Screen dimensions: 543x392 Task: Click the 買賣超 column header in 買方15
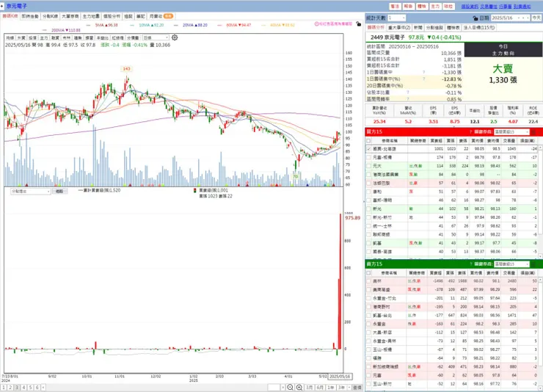[437, 141]
